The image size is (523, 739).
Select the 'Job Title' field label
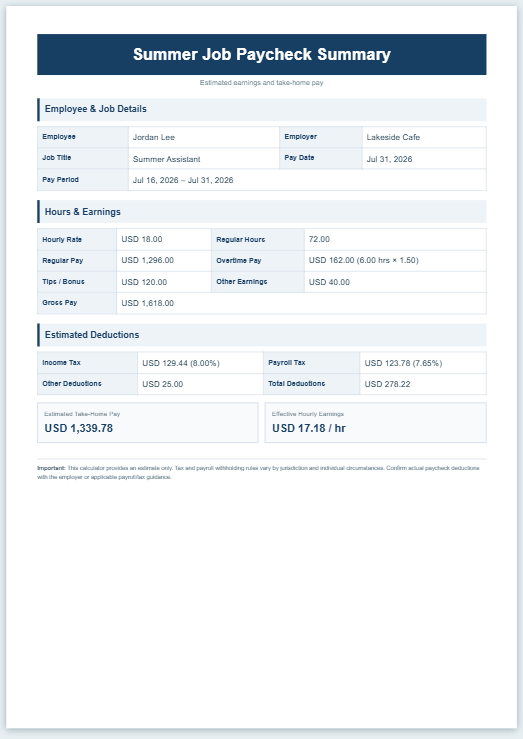click(x=57, y=158)
